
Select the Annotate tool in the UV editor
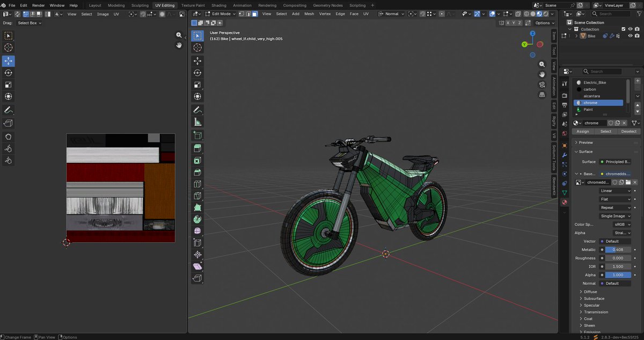pos(8,110)
